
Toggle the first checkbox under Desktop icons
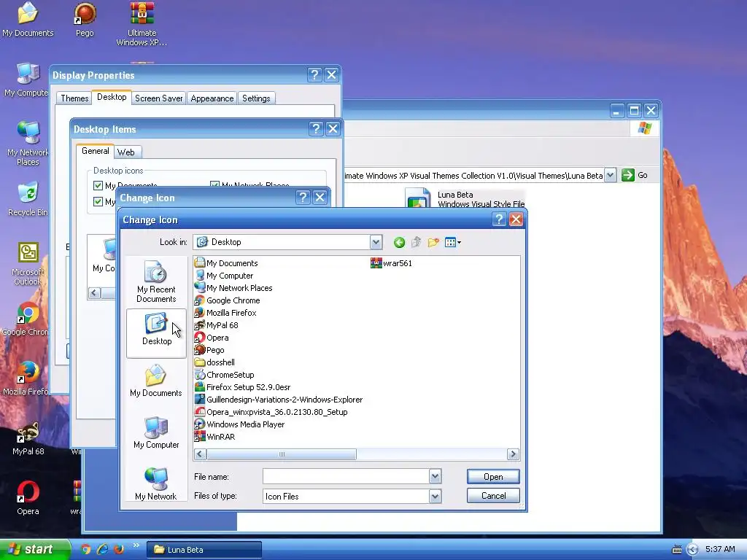[98, 185]
